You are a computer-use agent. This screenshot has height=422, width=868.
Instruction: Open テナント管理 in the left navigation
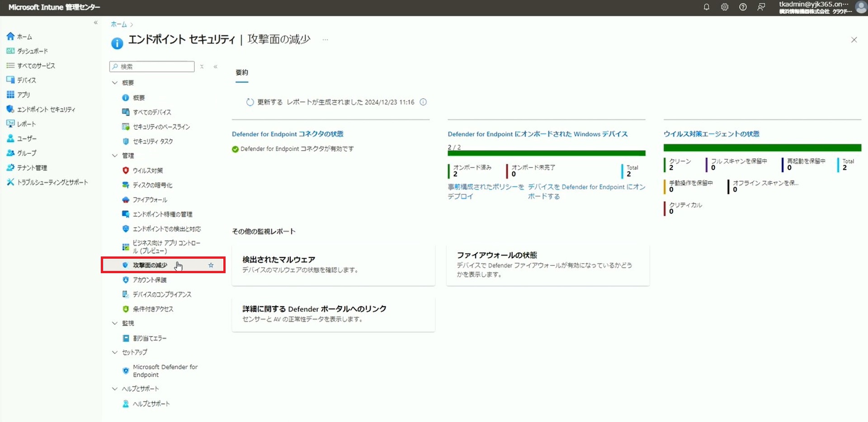click(x=27, y=167)
